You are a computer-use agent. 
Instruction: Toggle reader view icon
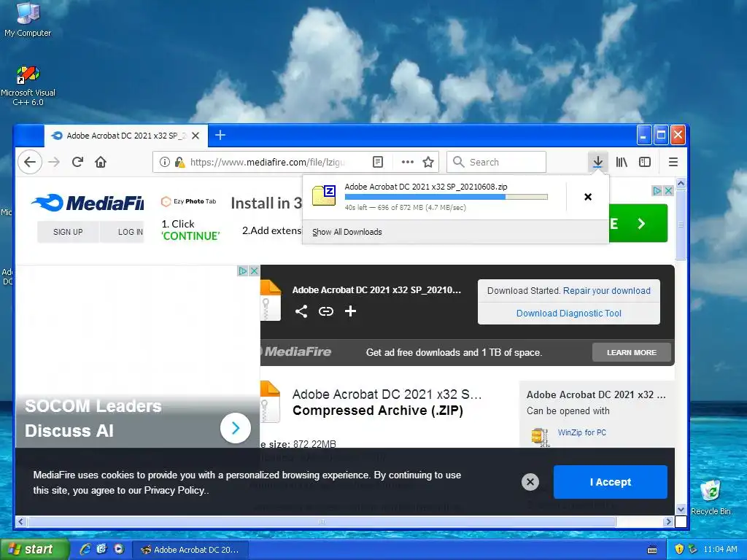click(x=378, y=162)
